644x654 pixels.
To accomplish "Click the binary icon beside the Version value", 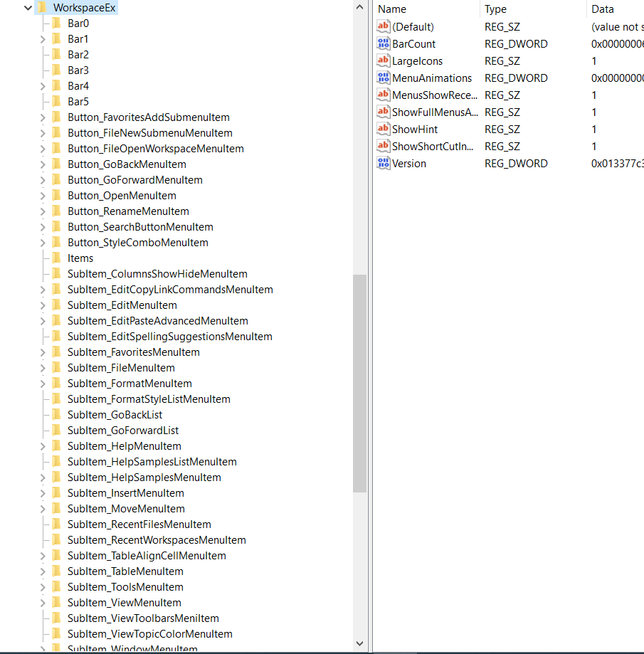I will (x=382, y=163).
